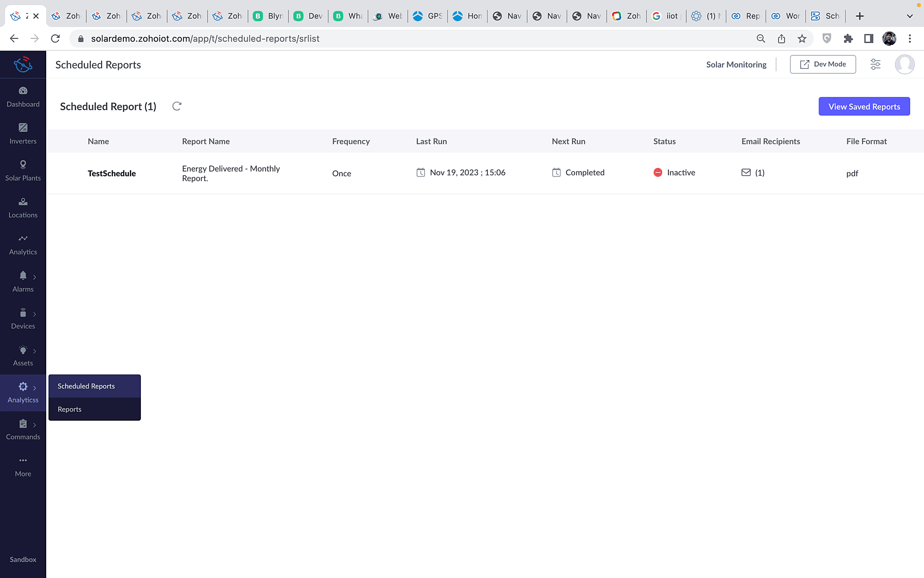The width and height of the screenshot is (924, 578).
Task: Switch to Dev Mode
Action: (x=822, y=64)
